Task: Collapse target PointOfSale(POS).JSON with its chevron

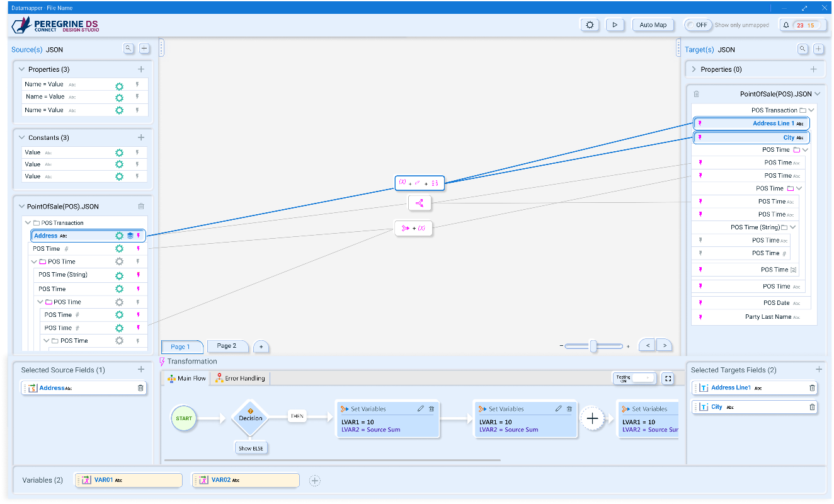Action: click(818, 94)
